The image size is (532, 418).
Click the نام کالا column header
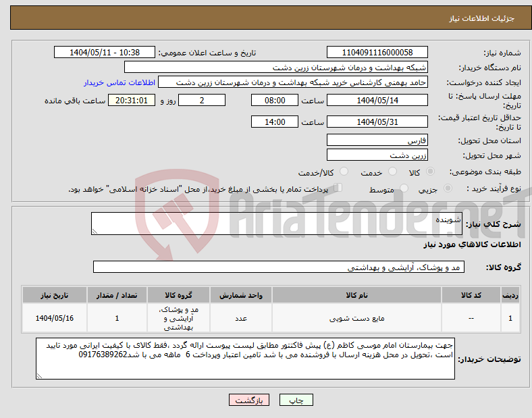[x=356, y=295]
